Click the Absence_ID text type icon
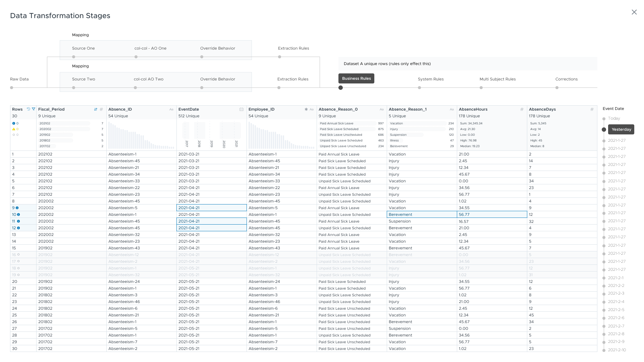 tap(171, 109)
